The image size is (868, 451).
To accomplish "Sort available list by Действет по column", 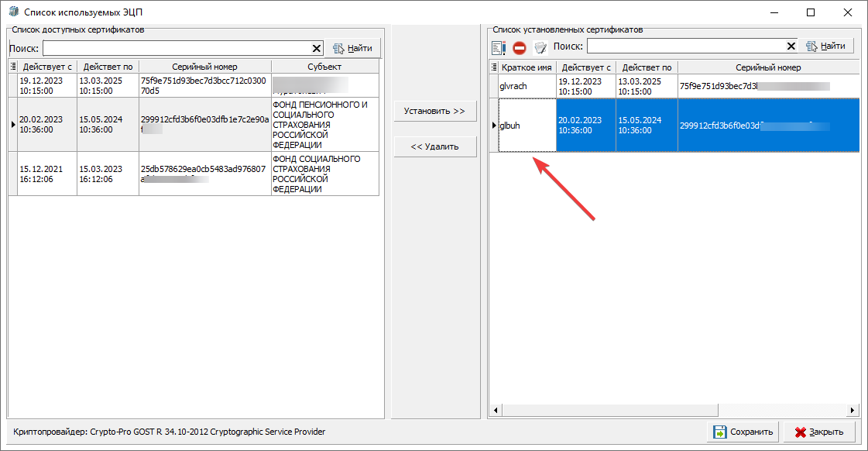I will (x=108, y=67).
